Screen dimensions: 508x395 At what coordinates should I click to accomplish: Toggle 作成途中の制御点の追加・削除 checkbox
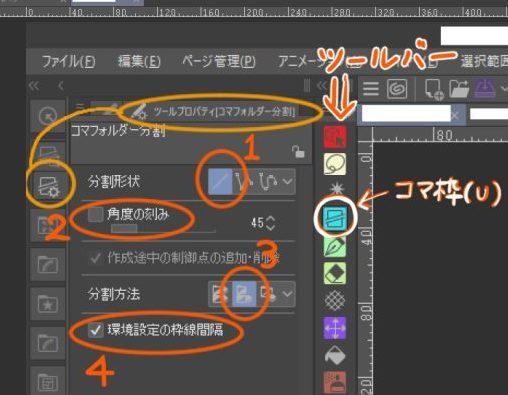(x=95, y=257)
